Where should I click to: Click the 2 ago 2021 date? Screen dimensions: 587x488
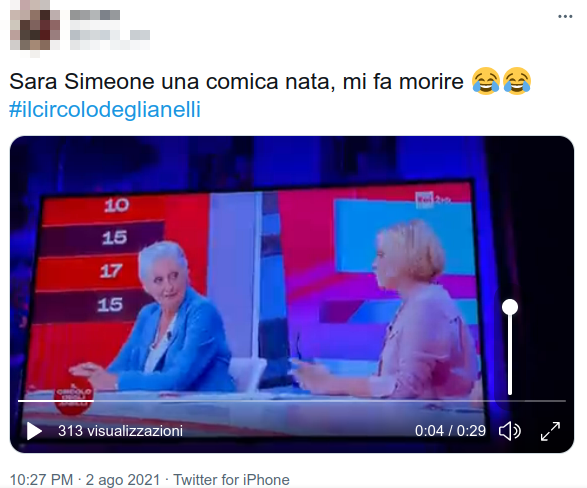tap(123, 479)
